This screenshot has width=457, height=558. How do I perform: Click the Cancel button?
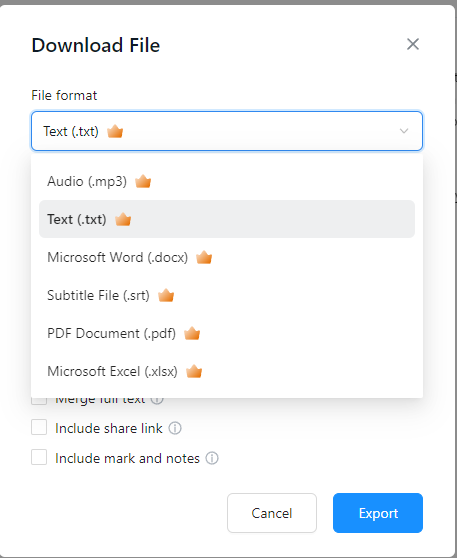272,513
